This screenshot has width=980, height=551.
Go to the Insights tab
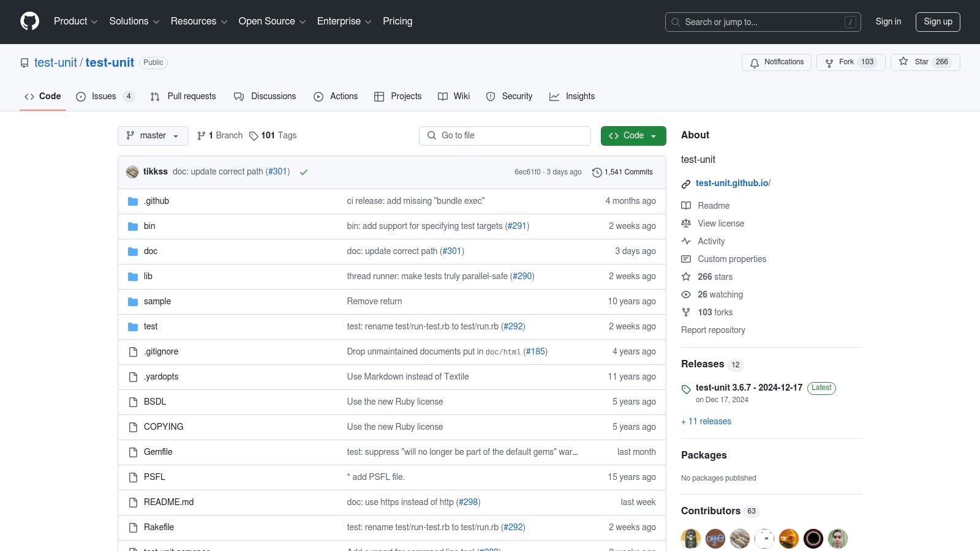(x=572, y=97)
